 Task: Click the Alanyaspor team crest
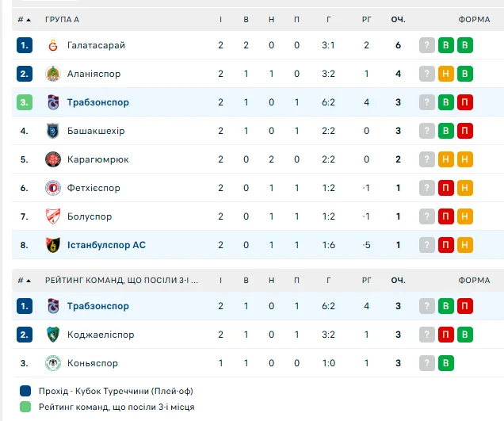pyautogui.click(x=53, y=74)
